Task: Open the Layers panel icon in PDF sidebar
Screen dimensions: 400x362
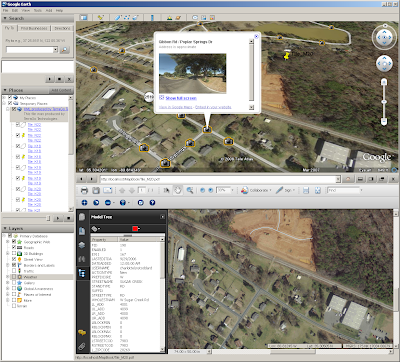Action: pos(82,245)
